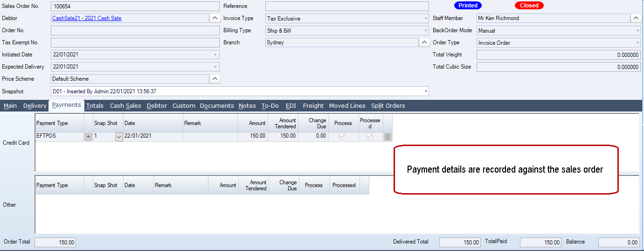Click the Other grid Processed header
644x251 pixels.
point(344,185)
